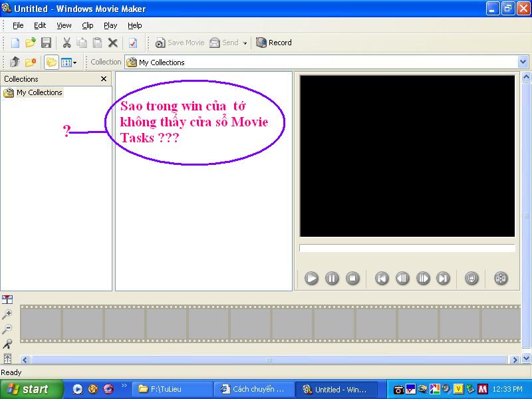
Task: Split the clip with the split button
Action: tap(501, 278)
